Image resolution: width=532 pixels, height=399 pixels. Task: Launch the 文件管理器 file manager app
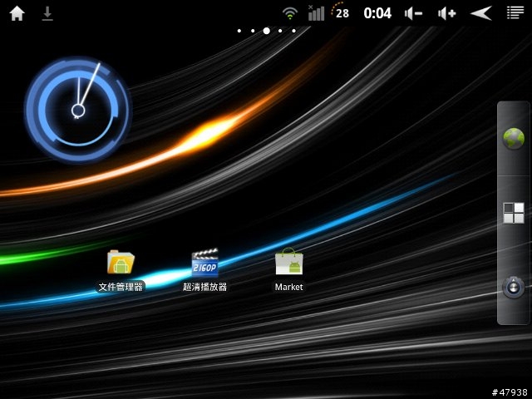[x=121, y=271]
